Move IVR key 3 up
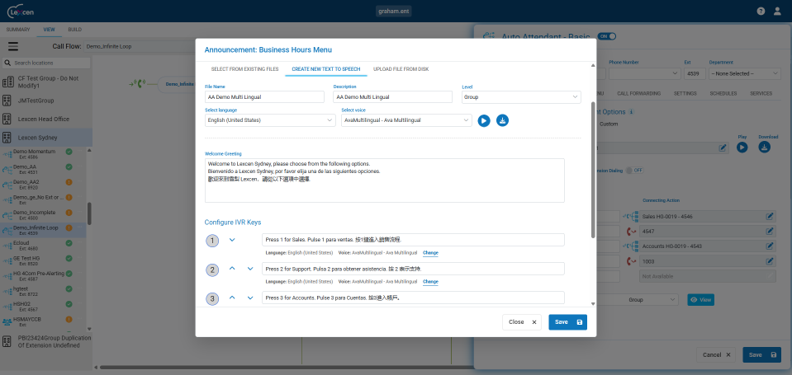The width and height of the screenshot is (792, 375). coord(232,298)
